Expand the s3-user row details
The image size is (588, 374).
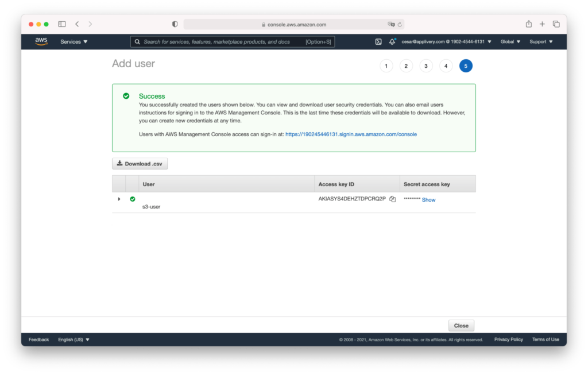[119, 199]
